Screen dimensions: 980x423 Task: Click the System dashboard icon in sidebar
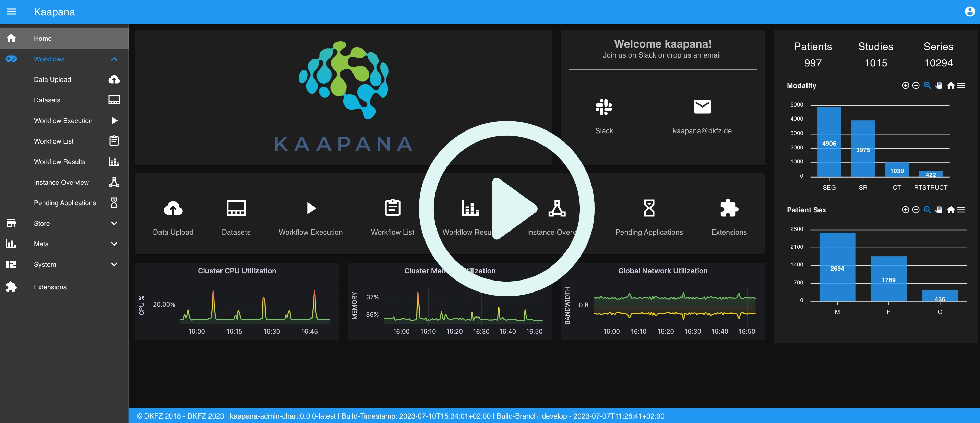point(11,264)
